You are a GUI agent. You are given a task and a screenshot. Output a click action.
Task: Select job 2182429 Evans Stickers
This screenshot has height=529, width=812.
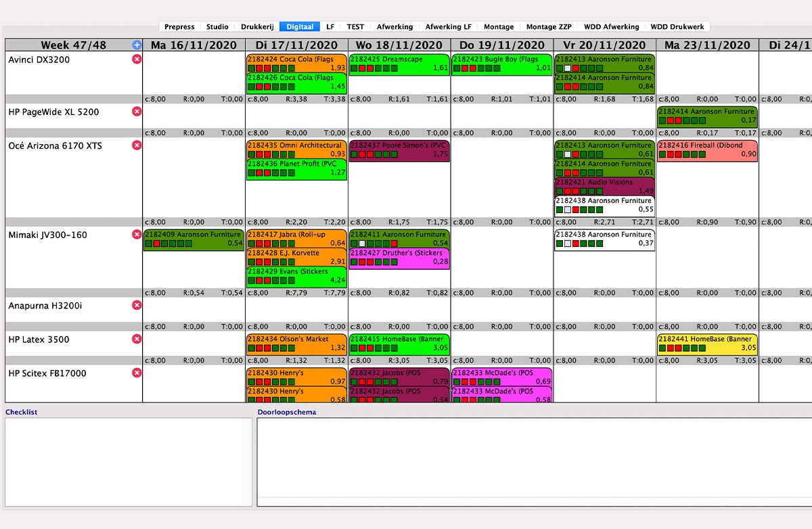[x=296, y=276]
